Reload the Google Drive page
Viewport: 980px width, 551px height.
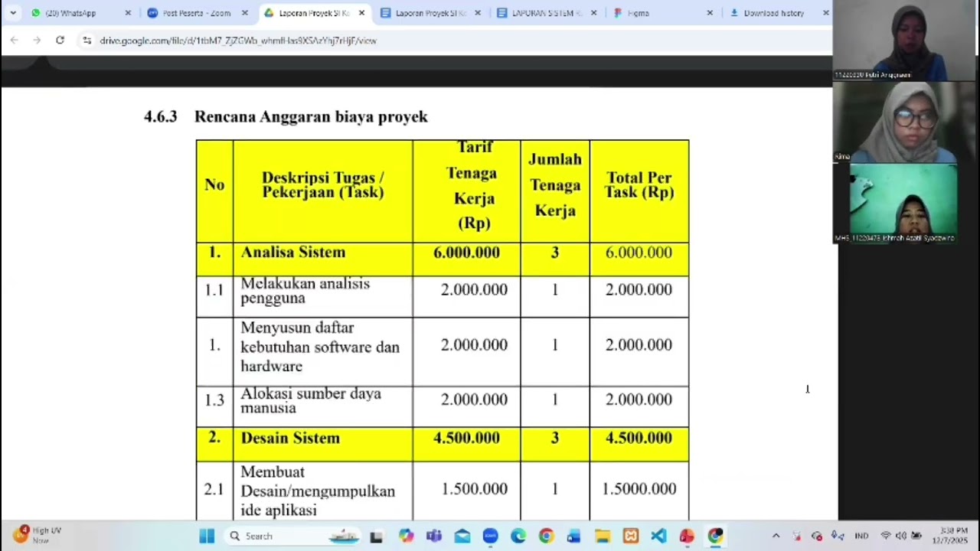coord(60,40)
